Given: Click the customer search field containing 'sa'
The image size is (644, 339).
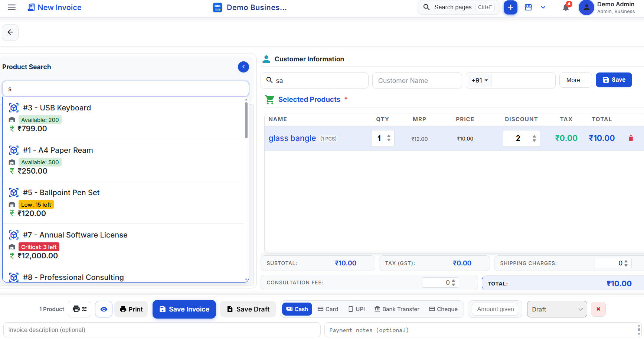Looking at the screenshot, I should click(x=315, y=80).
